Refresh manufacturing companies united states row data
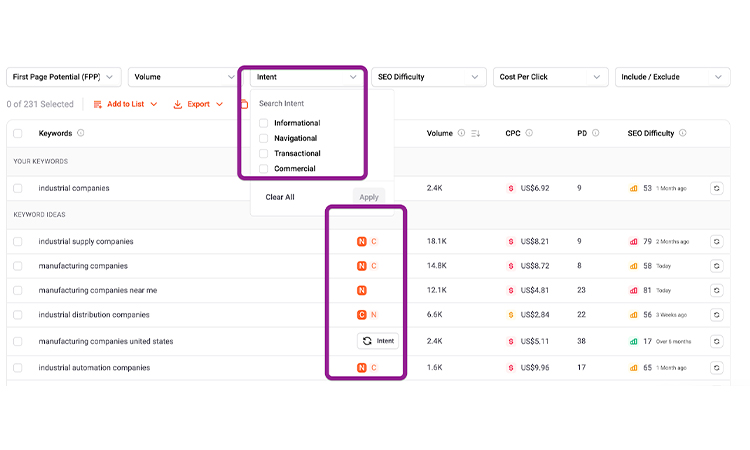This screenshot has width=750, height=450. [717, 341]
